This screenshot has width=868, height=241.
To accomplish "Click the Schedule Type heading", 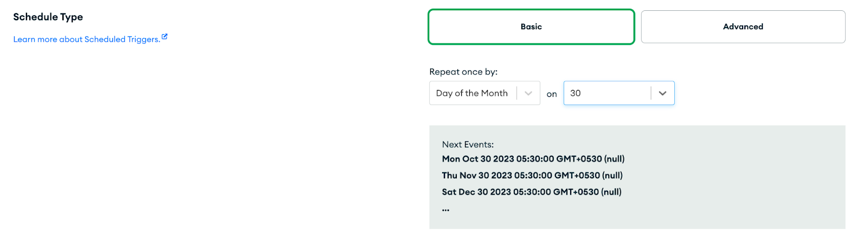I will (48, 17).
